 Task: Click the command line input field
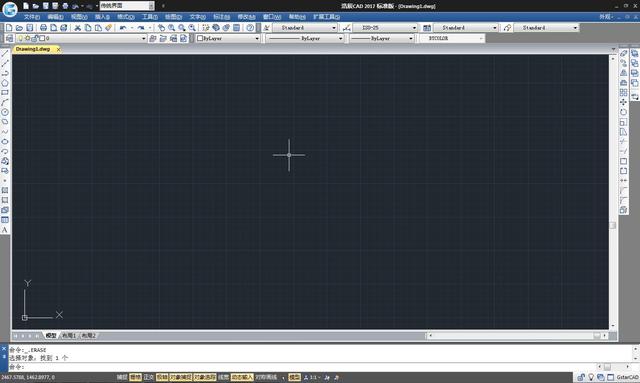pos(302,367)
